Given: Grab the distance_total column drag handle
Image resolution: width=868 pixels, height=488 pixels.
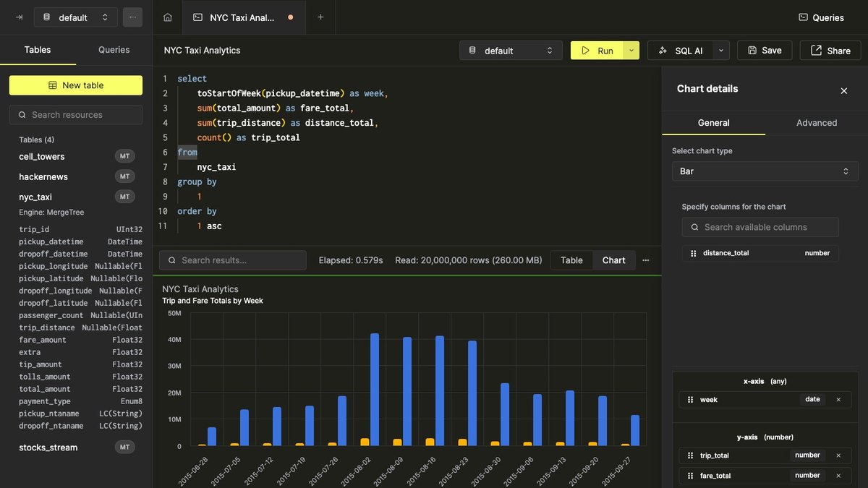Looking at the screenshot, I should (693, 253).
